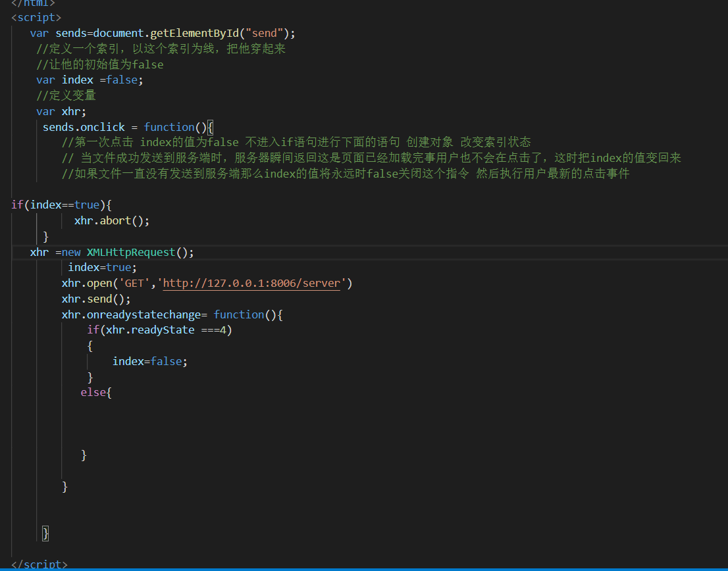This screenshot has width=728, height=571.
Task: Click the opening <script> tag
Action: coord(36,18)
